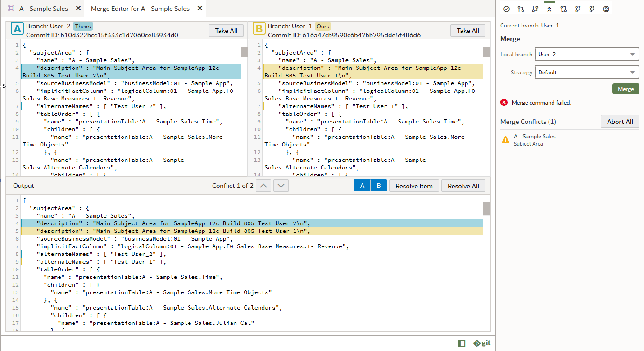Open the git status indicator in status bar
644x351 pixels.
pos(481,343)
